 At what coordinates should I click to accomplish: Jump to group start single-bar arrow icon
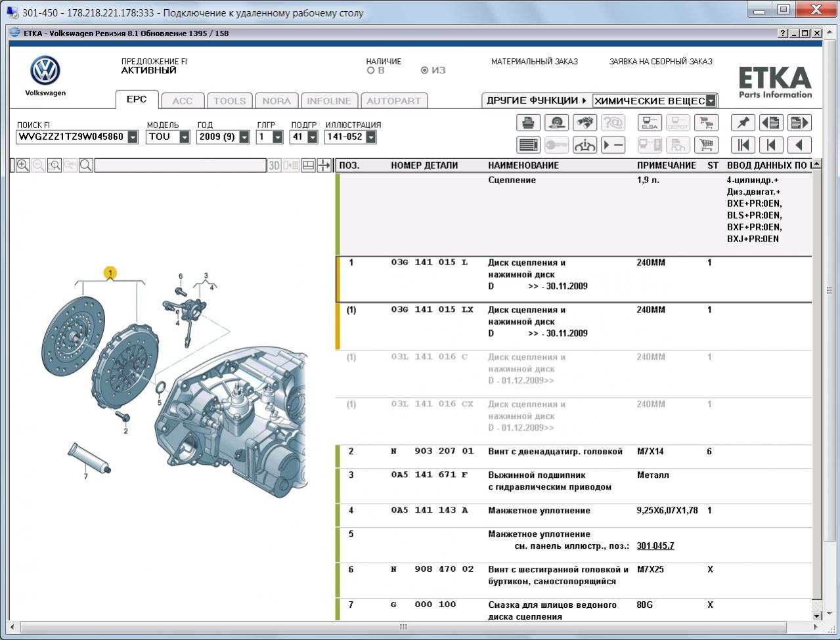click(771, 145)
